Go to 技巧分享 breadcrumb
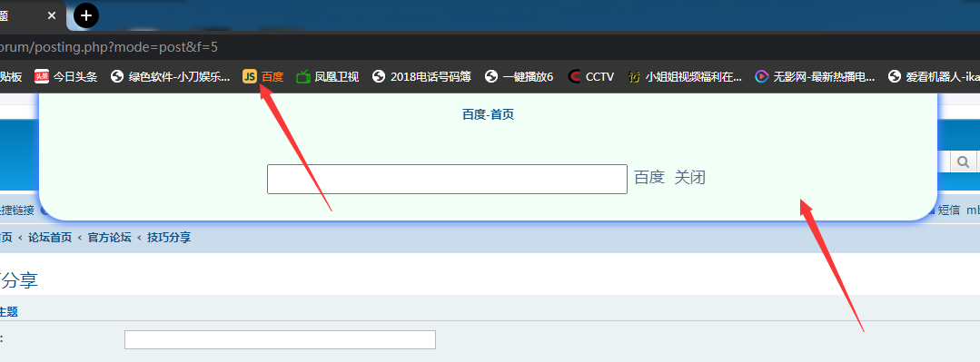Image resolution: width=980 pixels, height=362 pixels. 169,237
